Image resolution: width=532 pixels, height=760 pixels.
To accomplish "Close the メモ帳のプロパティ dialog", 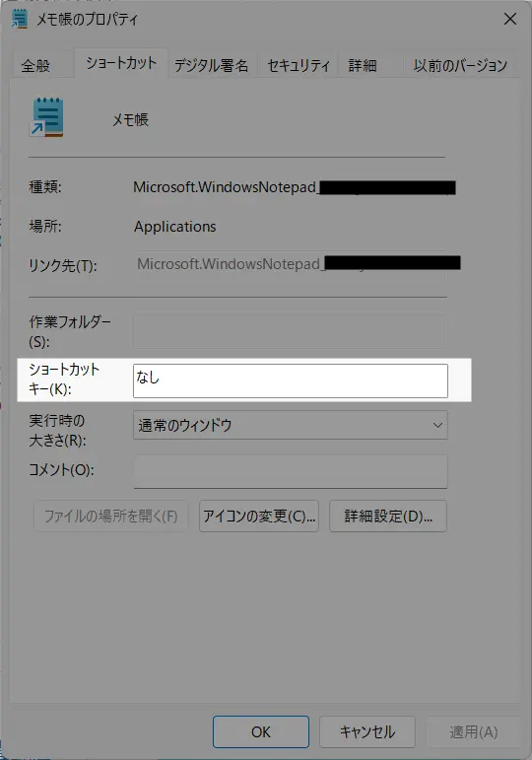I will pyautogui.click(x=509, y=19).
